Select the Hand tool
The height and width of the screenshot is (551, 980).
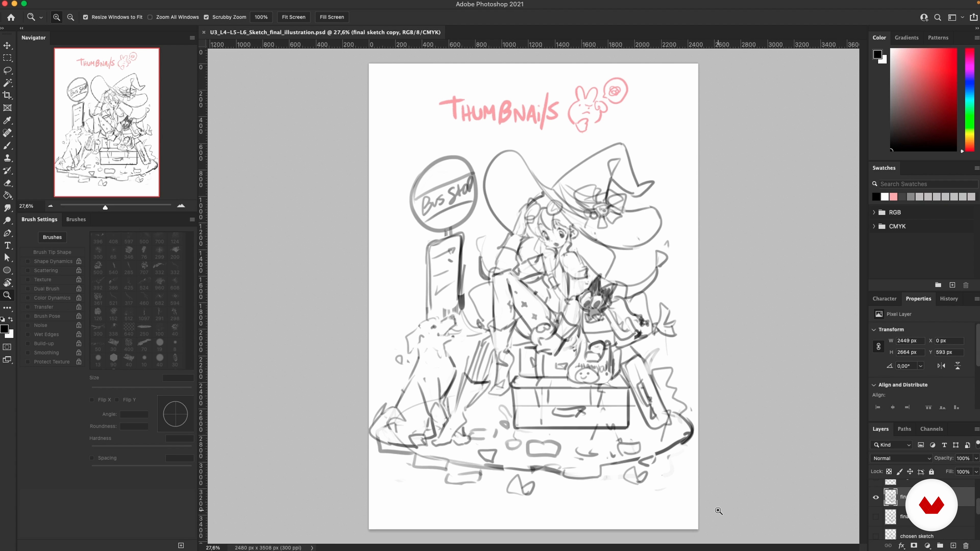pos(7,283)
